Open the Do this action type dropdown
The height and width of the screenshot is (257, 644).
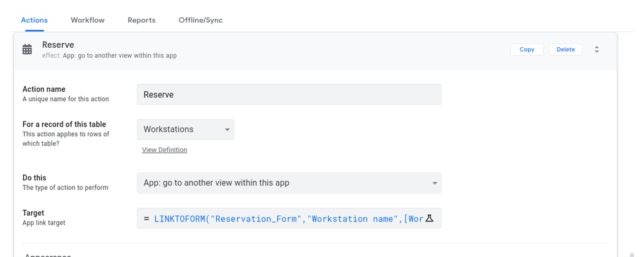[x=289, y=183]
